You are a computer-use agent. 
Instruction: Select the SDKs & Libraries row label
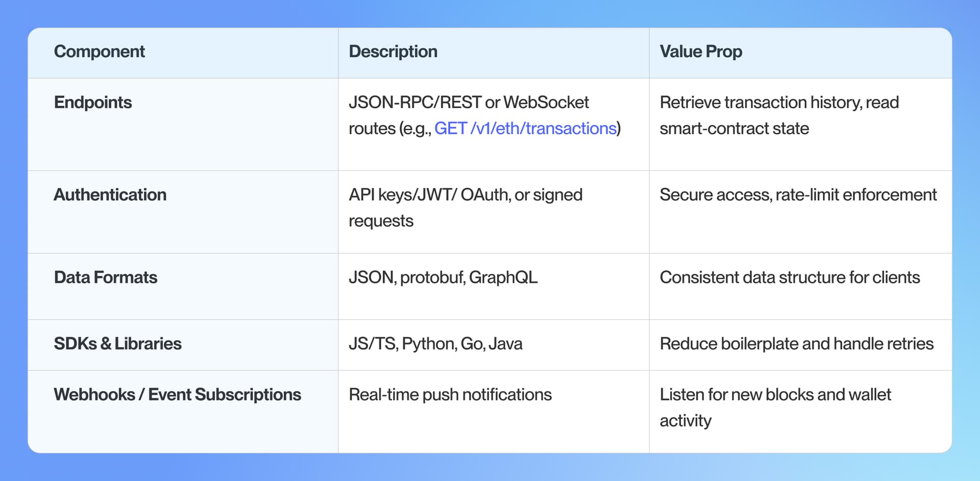(117, 344)
